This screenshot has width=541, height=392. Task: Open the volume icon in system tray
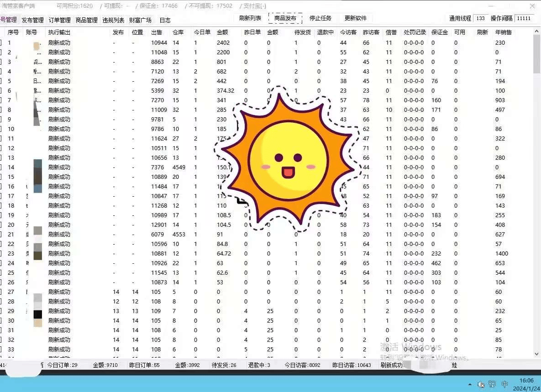[481, 384]
